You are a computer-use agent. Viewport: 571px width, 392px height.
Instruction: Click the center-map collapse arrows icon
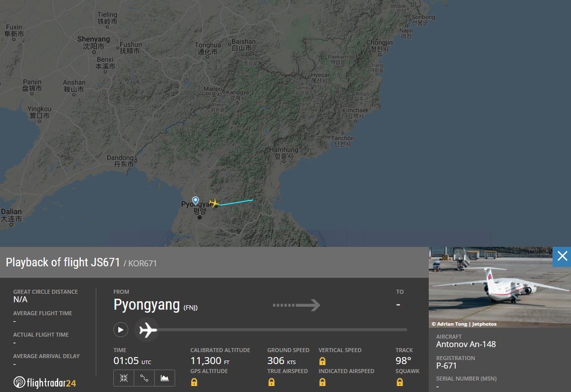pos(124,378)
